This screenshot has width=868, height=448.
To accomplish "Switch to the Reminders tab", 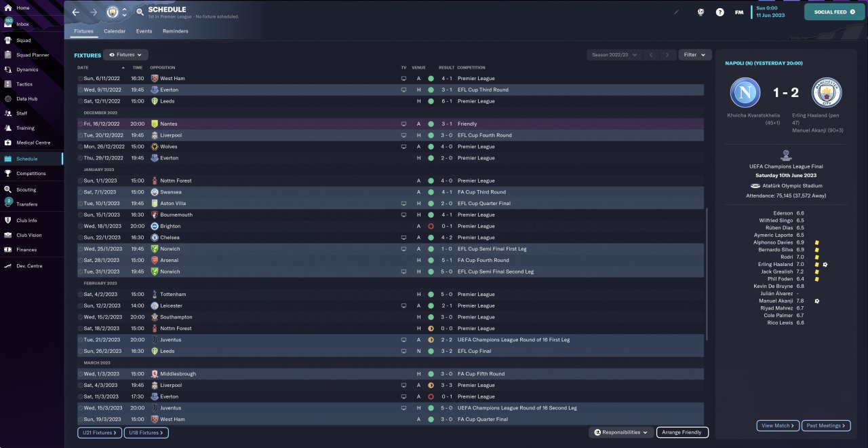I will (x=175, y=31).
